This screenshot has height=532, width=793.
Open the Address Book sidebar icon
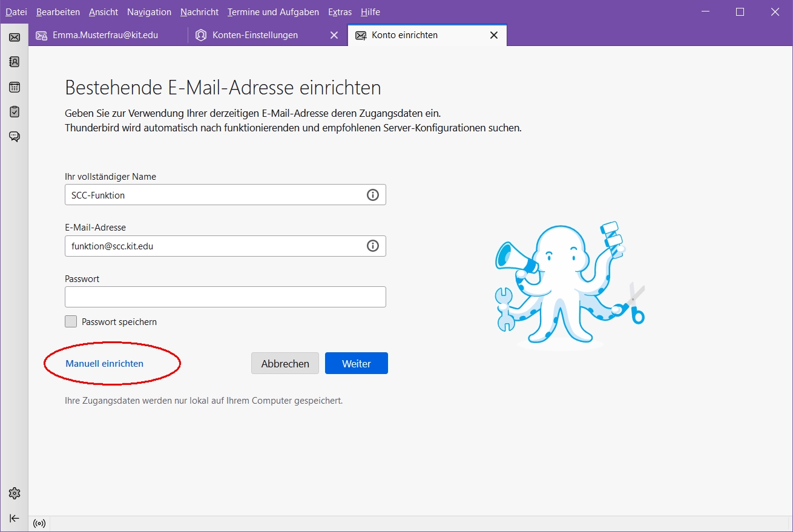(x=15, y=62)
